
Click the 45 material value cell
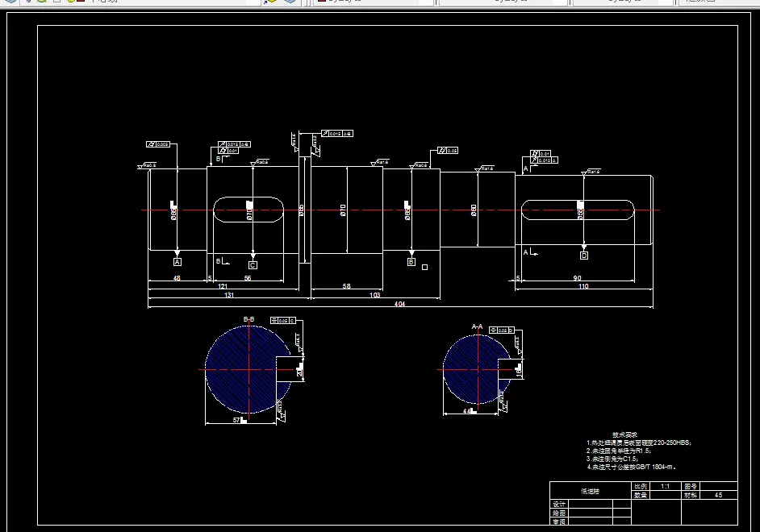pyautogui.click(x=718, y=495)
